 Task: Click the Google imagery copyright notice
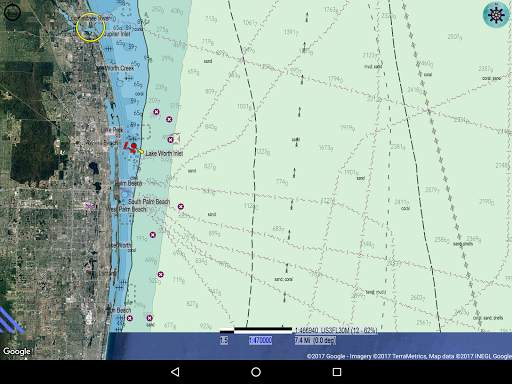tap(409, 356)
